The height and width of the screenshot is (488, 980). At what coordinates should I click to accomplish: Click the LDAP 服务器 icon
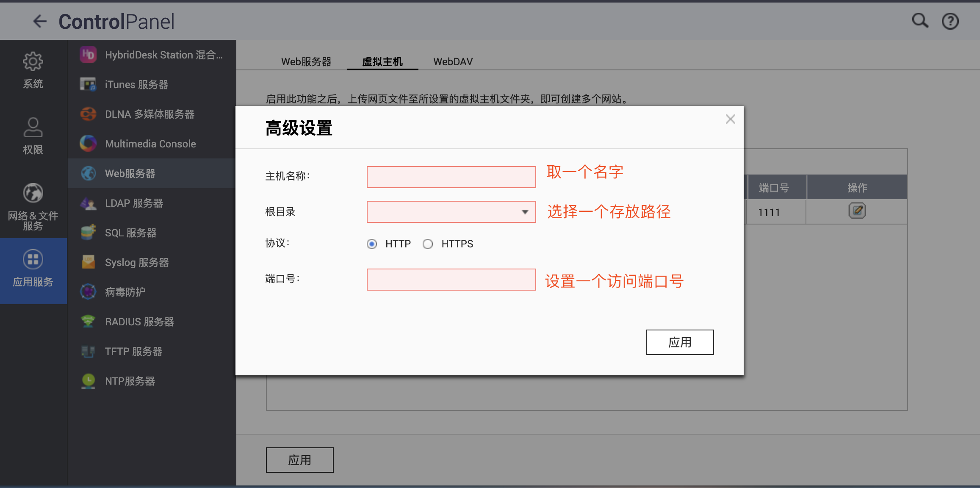pos(88,203)
